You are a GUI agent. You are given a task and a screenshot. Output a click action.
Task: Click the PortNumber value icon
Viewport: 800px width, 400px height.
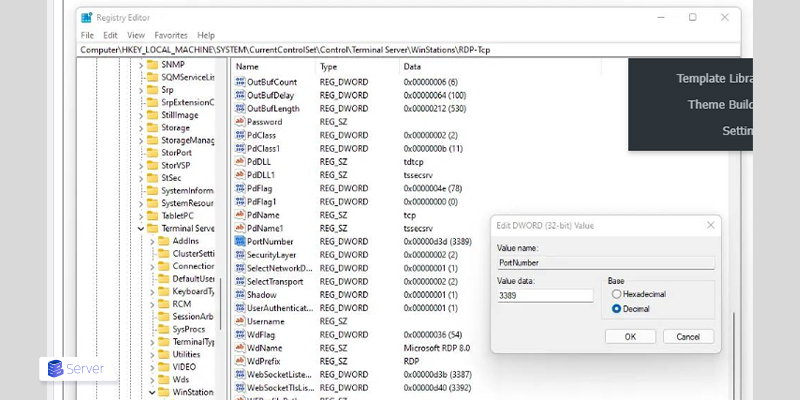[x=240, y=241]
